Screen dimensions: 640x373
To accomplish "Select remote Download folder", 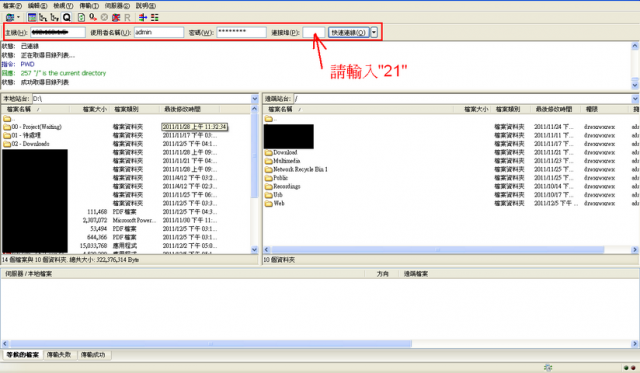I will tap(281, 153).
